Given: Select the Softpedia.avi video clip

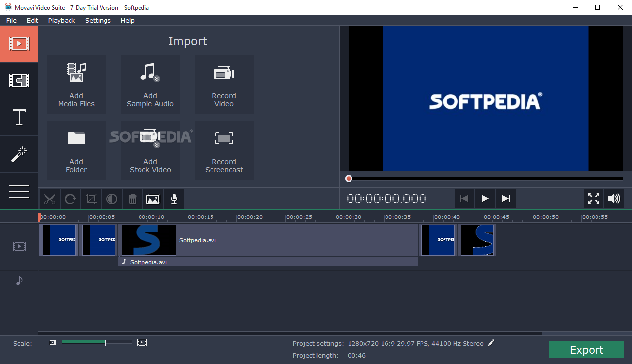Looking at the screenshot, I should [269, 240].
